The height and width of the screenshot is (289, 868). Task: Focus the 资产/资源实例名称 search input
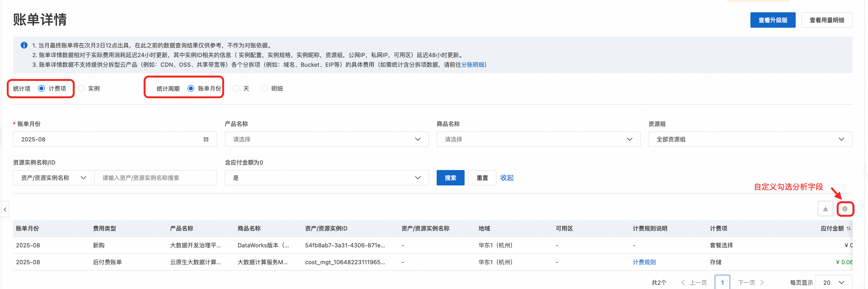(155, 178)
